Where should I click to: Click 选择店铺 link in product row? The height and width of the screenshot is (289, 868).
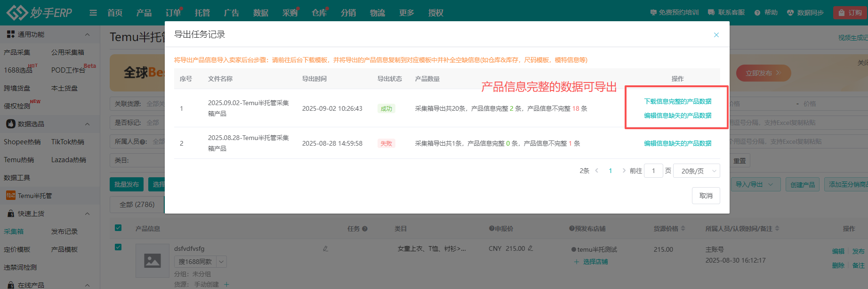(x=595, y=262)
